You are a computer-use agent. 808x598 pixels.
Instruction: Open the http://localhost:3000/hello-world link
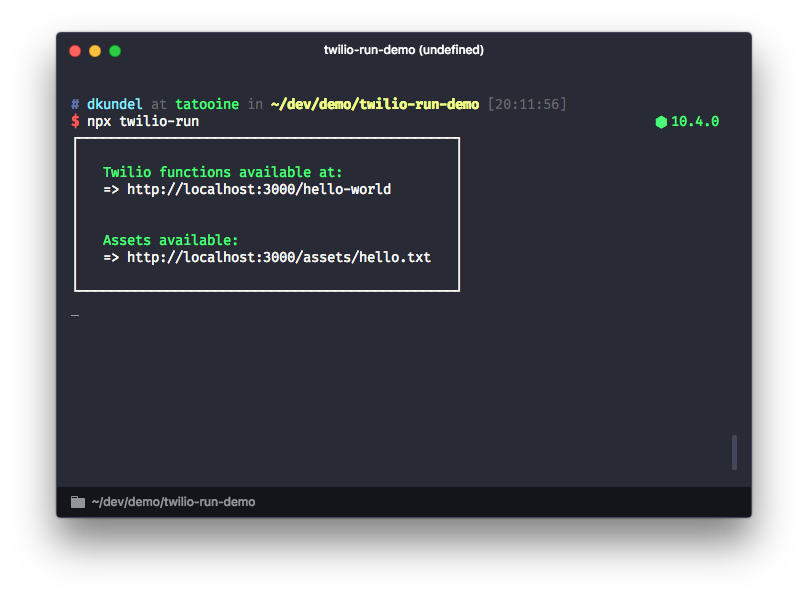click(x=259, y=189)
